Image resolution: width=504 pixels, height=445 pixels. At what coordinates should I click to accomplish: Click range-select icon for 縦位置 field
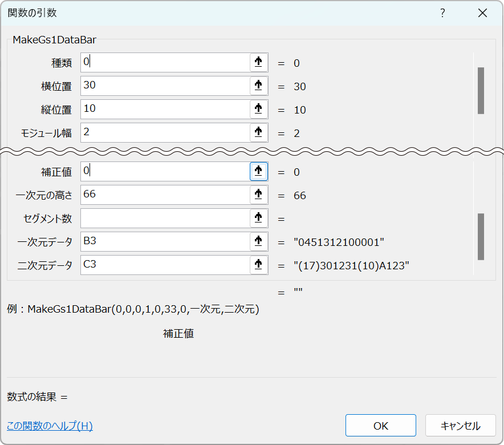[x=259, y=110]
